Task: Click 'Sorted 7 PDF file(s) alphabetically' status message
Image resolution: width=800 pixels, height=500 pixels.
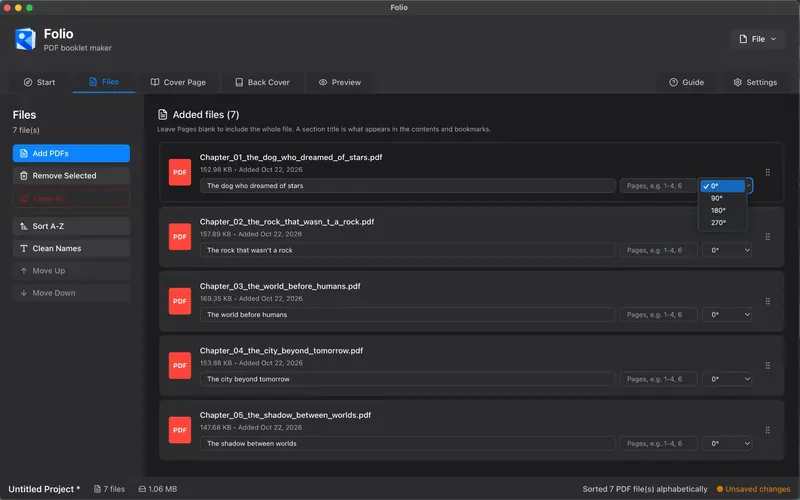Action: click(x=645, y=489)
